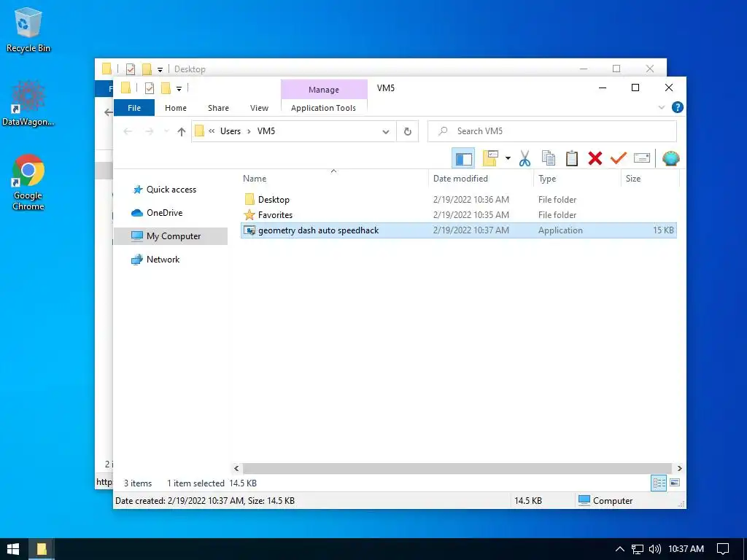Image resolution: width=747 pixels, height=560 pixels.
Task: Expand the ribbon with the chevron
Action: [x=661, y=108]
